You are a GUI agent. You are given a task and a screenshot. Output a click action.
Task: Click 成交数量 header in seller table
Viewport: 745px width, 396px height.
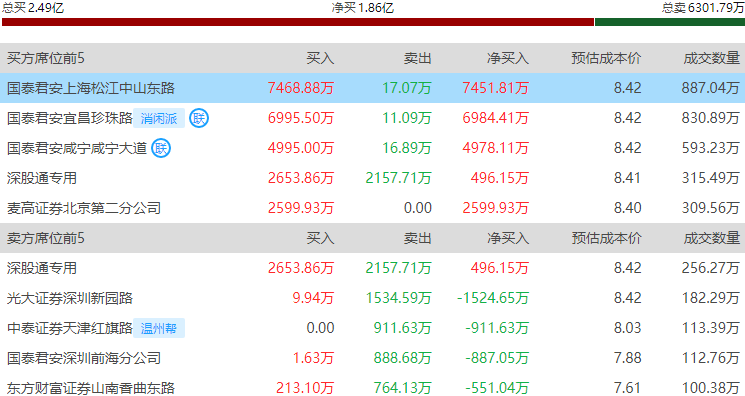712,238
